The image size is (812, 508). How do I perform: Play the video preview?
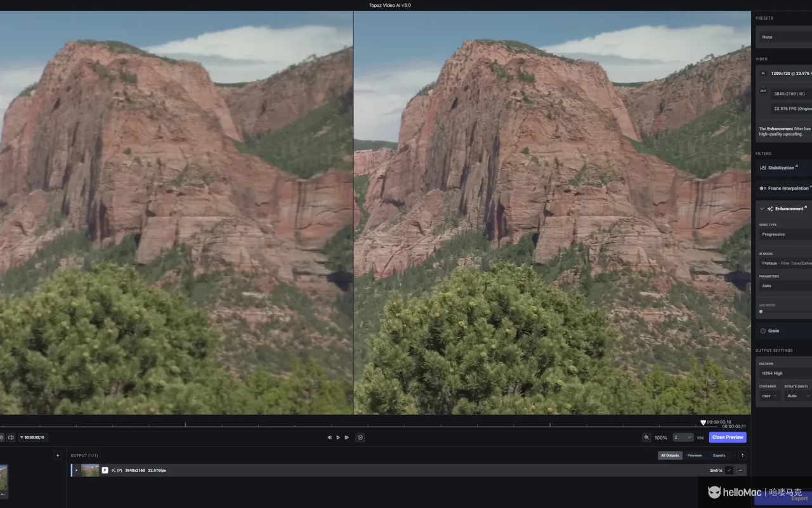coord(338,438)
